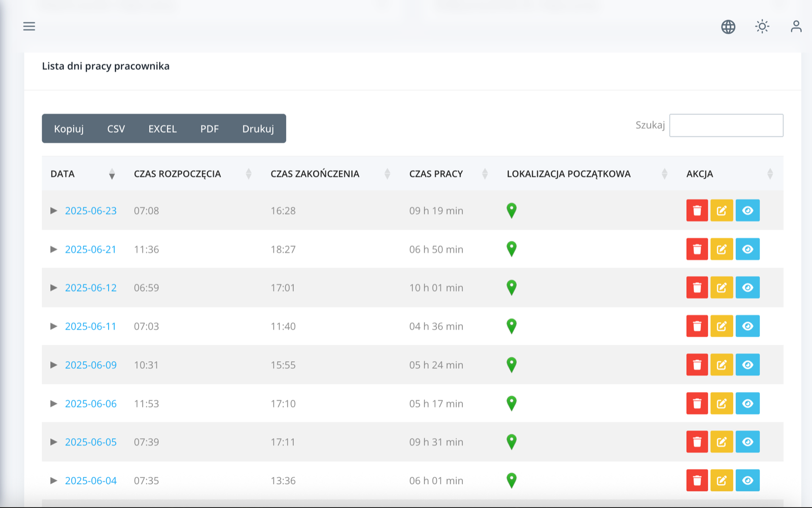Delete the 2025-06-05 work day
This screenshot has width=812, height=508.
pos(697,442)
